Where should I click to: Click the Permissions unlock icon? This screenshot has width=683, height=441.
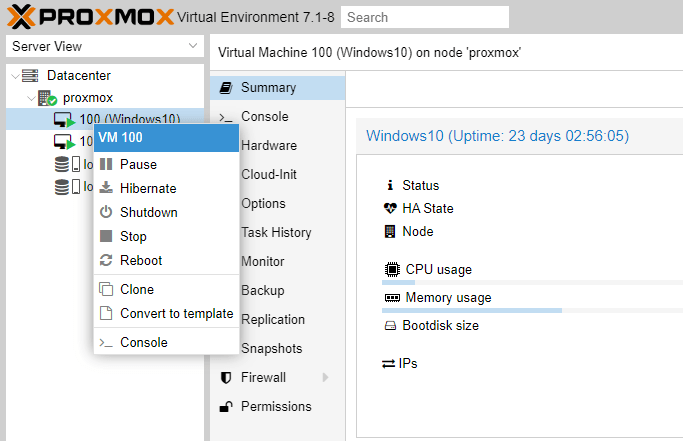click(226, 406)
